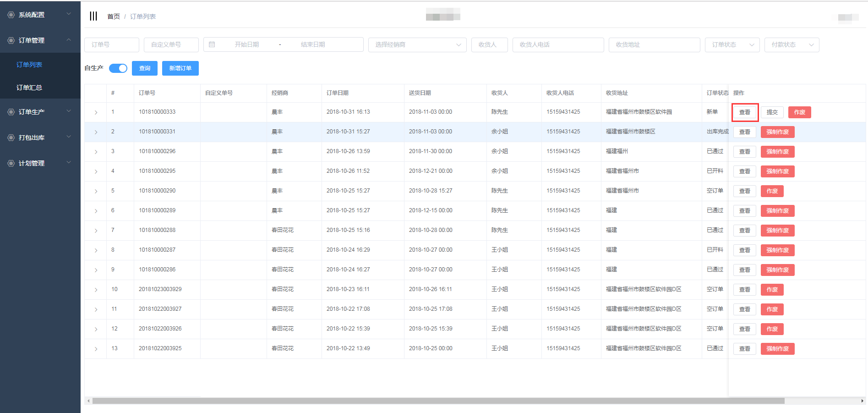The width and height of the screenshot is (868, 413).
Task: Click the horizontal scrollbar left arrow
Action: coord(88,401)
